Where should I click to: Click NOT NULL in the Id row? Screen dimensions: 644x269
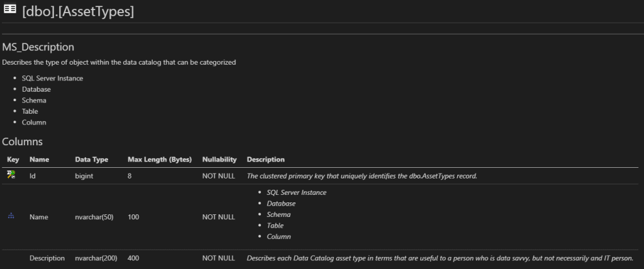coord(218,176)
